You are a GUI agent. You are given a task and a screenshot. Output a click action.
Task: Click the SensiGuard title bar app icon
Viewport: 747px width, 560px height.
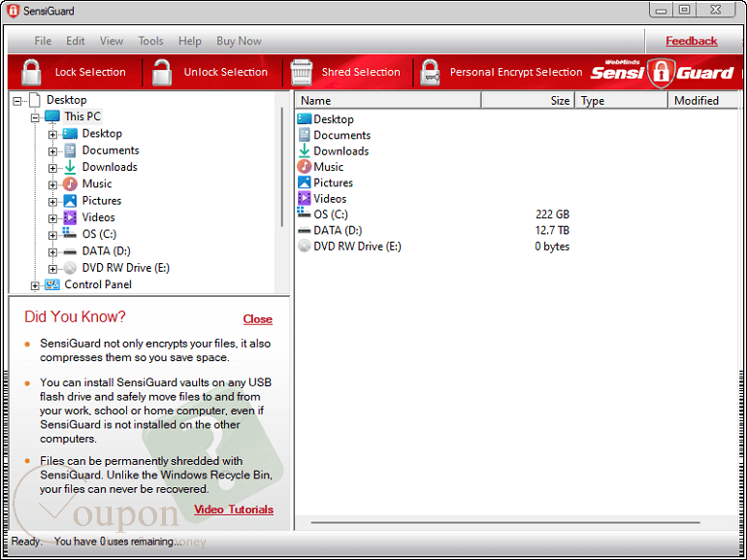click(x=14, y=11)
